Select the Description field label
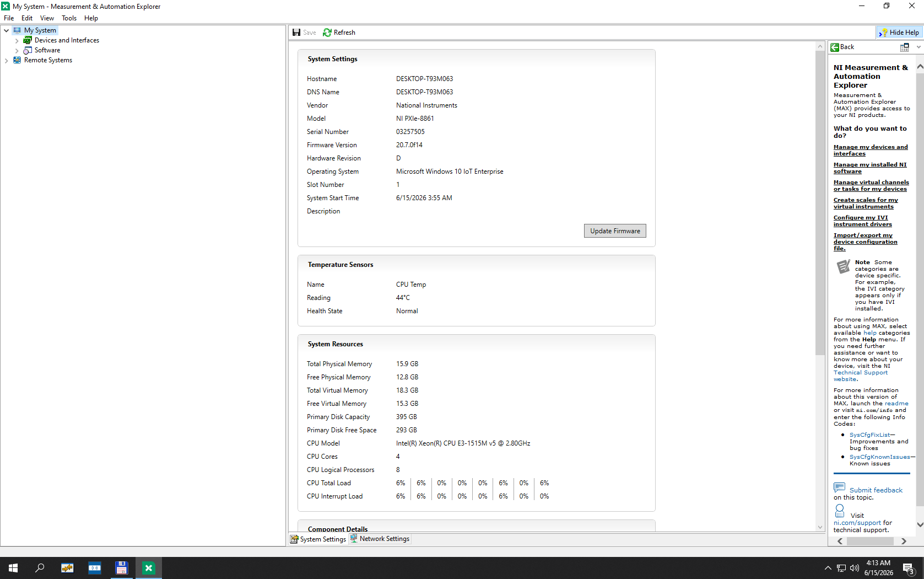924x579 pixels. [323, 211]
